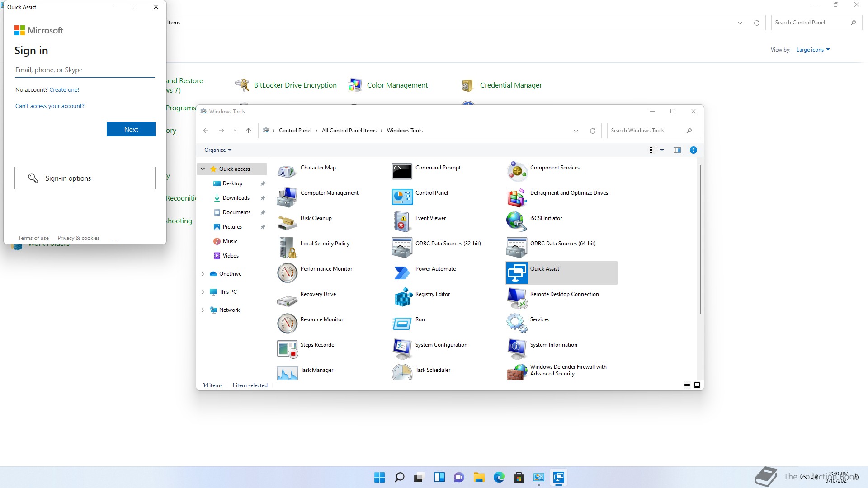Click Can't access your account link
Image resolution: width=868 pixels, height=488 pixels.
(50, 106)
